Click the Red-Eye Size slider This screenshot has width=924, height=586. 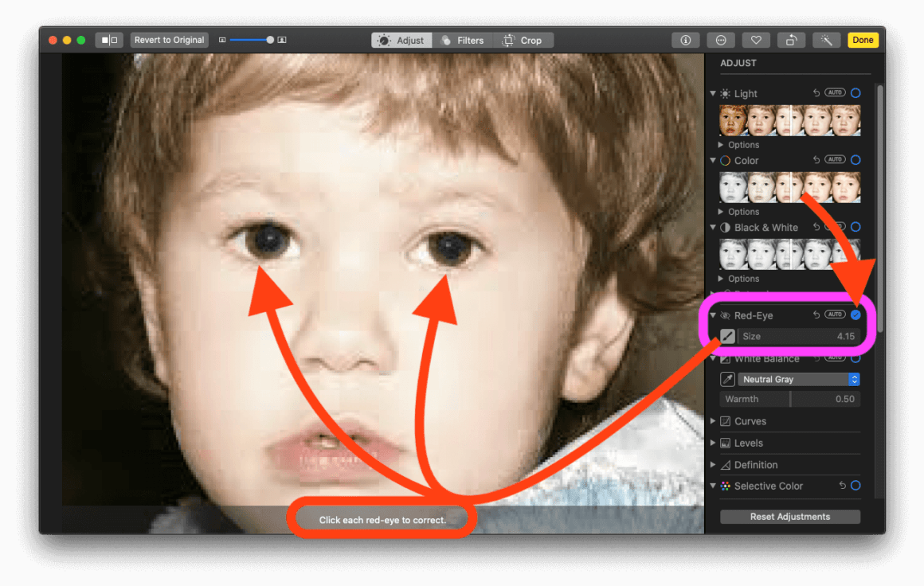[798, 336]
